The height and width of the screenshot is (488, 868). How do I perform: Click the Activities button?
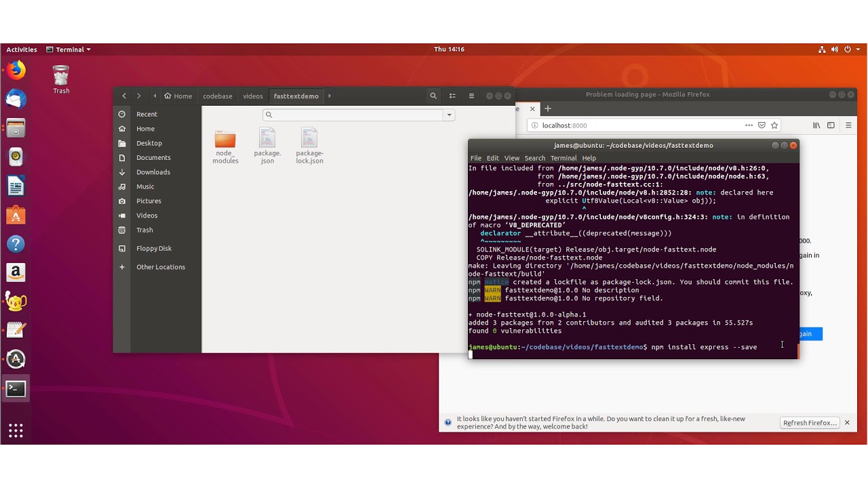22,49
